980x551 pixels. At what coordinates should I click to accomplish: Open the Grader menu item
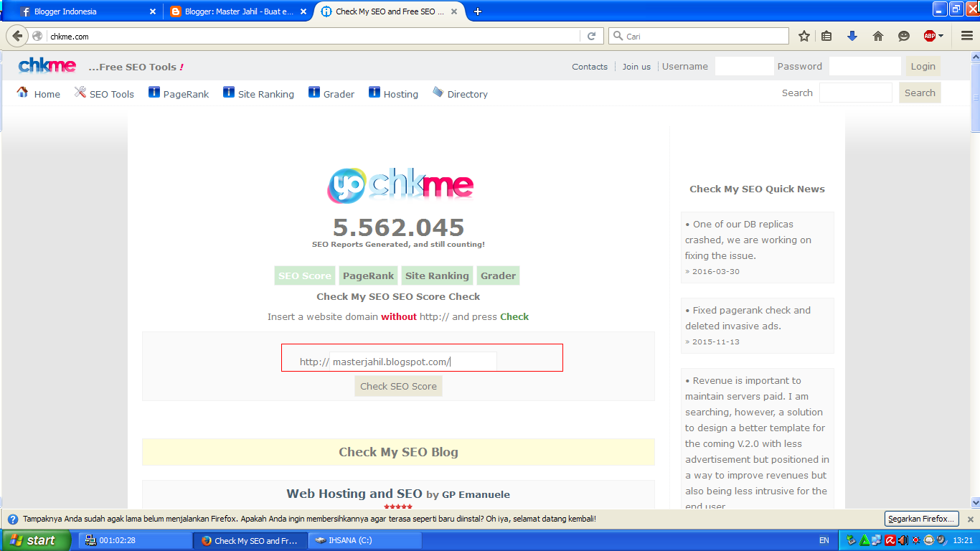(331, 93)
